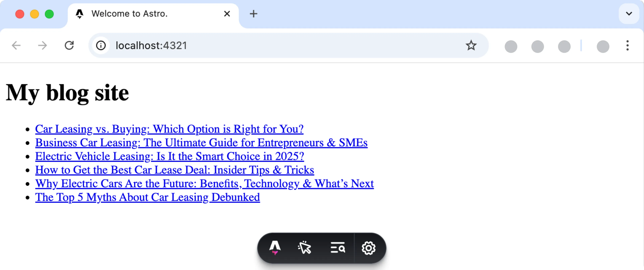Open Chrome's three-dot menu

pyautogui.click(x=628, y=46)
